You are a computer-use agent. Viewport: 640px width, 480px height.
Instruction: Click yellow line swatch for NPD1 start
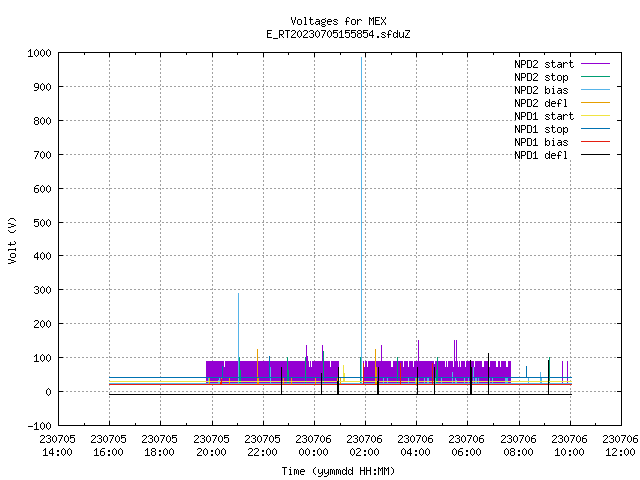point(595,116)
